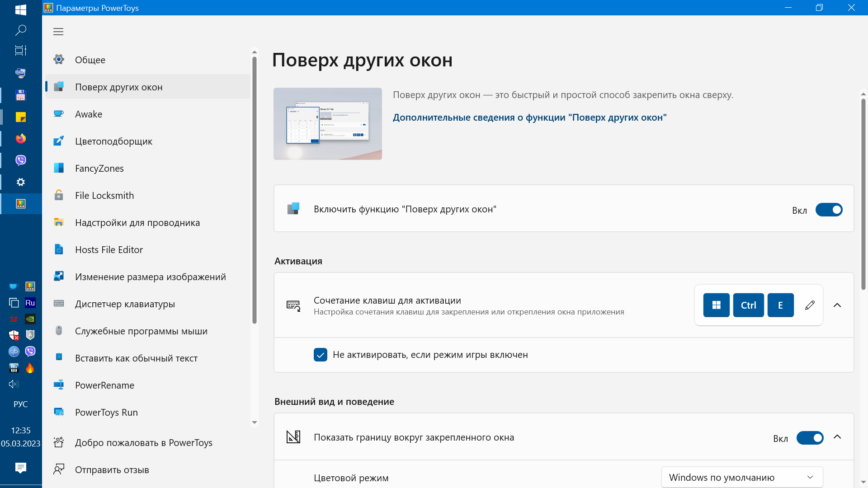Image resolution: width=868 pixels, height=488 pixels.
Task: Open Диспетчер клавиатуры in the sidebar
Action: [x=125, y=304]
